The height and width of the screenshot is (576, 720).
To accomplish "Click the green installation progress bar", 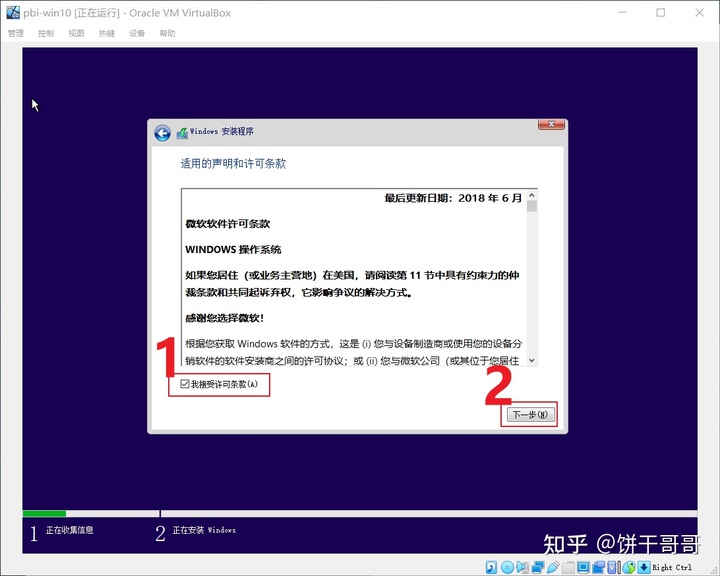I will (x=44, y=514).
